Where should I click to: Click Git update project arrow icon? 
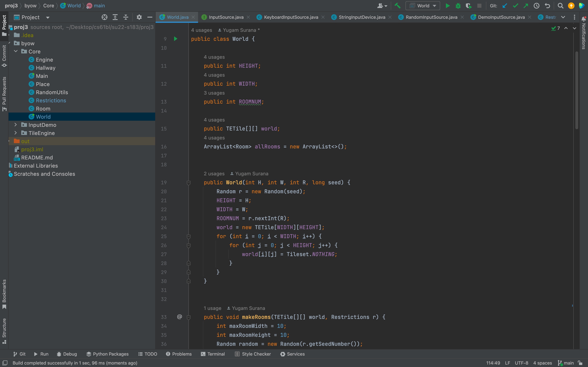tap(505, 6)
